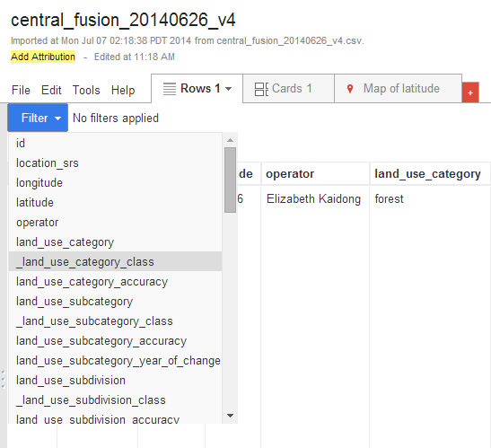Switch to the Map of latitude tab

point(398,89)
